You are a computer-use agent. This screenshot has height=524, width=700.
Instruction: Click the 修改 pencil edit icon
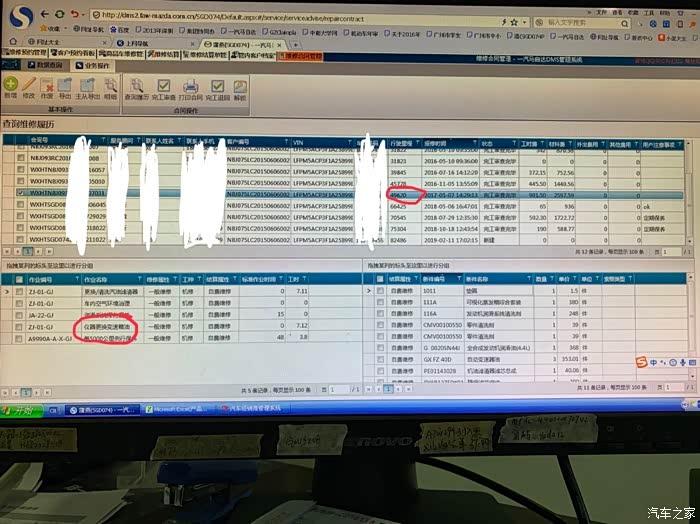(x=29, y=84)
